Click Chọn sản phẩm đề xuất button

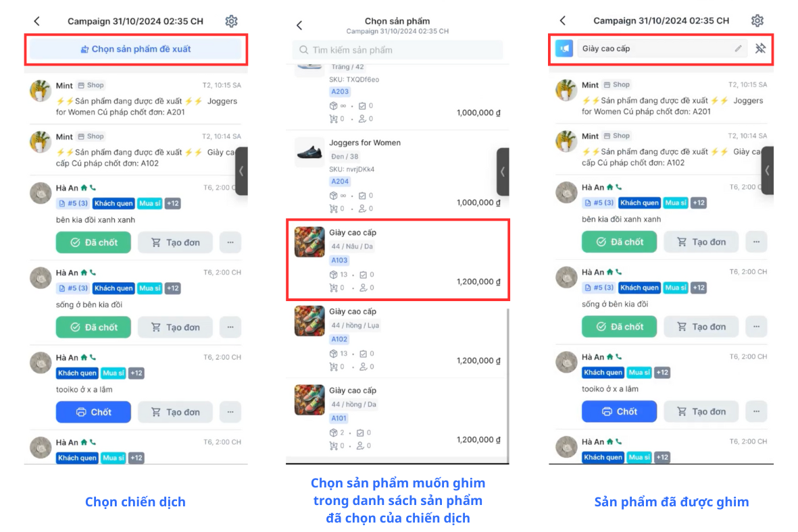tap(135, 49)
